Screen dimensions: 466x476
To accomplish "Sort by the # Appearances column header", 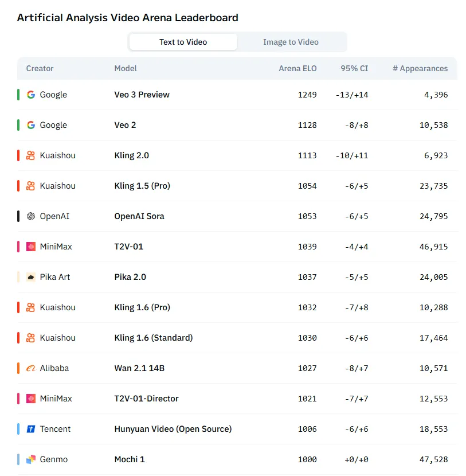I will (420, 68).
